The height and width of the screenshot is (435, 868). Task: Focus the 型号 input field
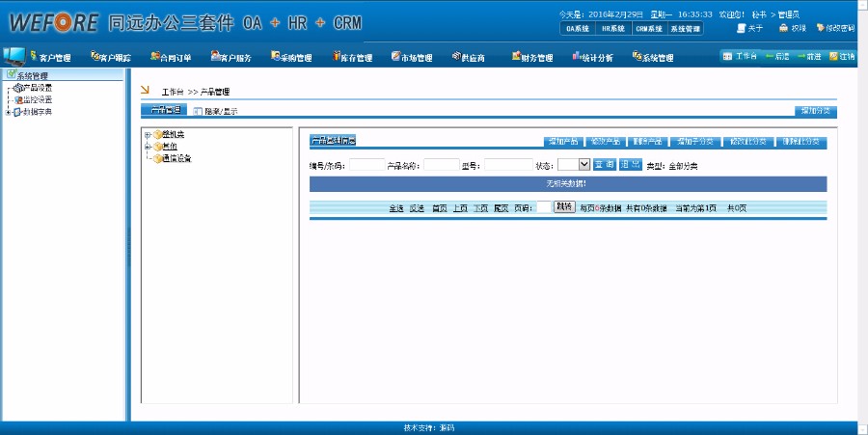click(x=508, y=164)
